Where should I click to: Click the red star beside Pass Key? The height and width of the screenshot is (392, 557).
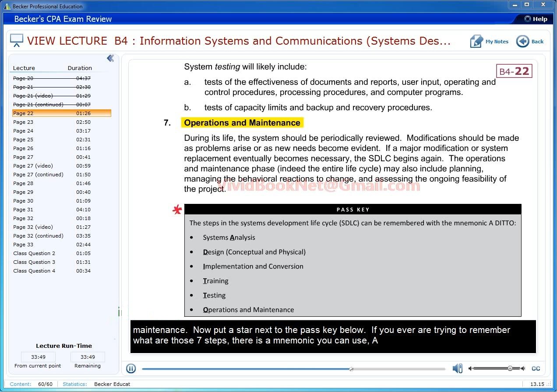(177, 210)
